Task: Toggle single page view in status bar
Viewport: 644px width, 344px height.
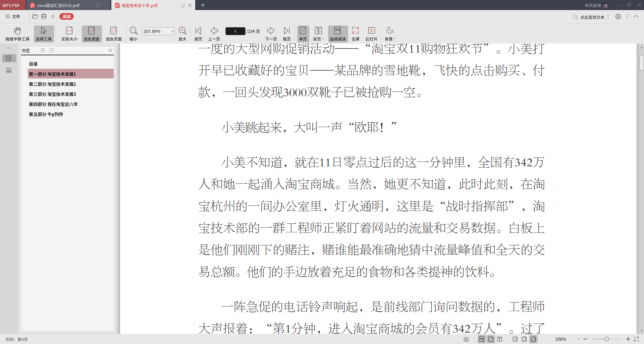Action: (491, 339)
